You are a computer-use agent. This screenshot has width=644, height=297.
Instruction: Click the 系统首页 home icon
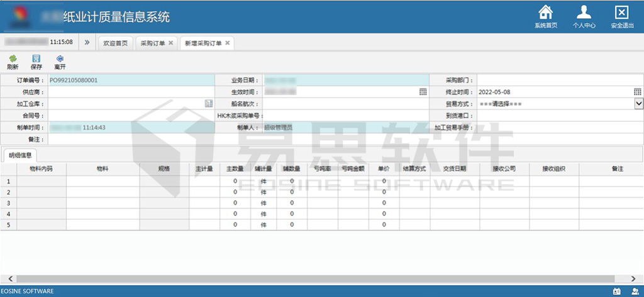pyautogui.click(x=546, y=13)
